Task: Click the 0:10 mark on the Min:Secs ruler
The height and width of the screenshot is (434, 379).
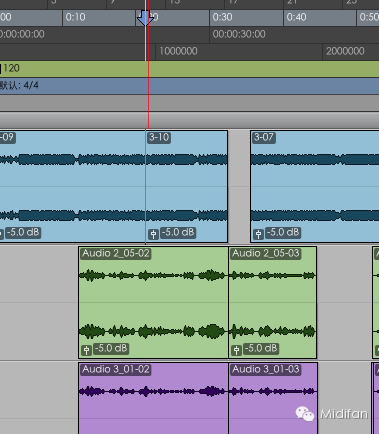Action: pyautogui.click(x=75, y=17)
